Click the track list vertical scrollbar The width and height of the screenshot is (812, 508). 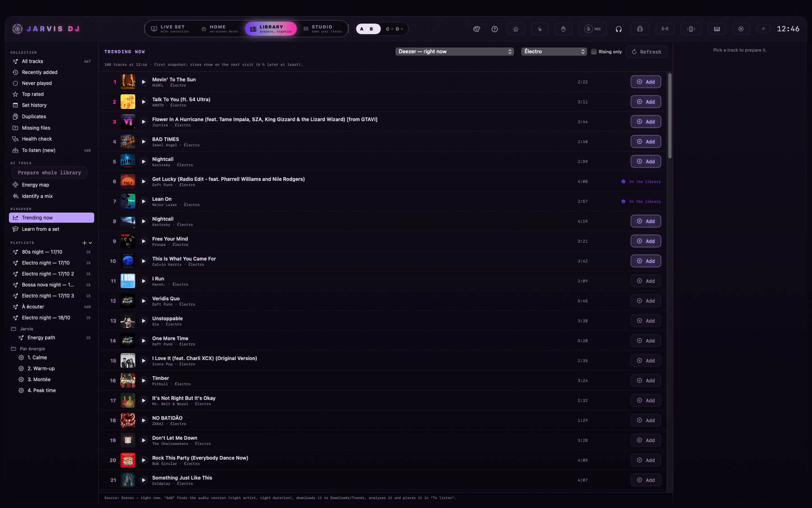pos(670,116)
